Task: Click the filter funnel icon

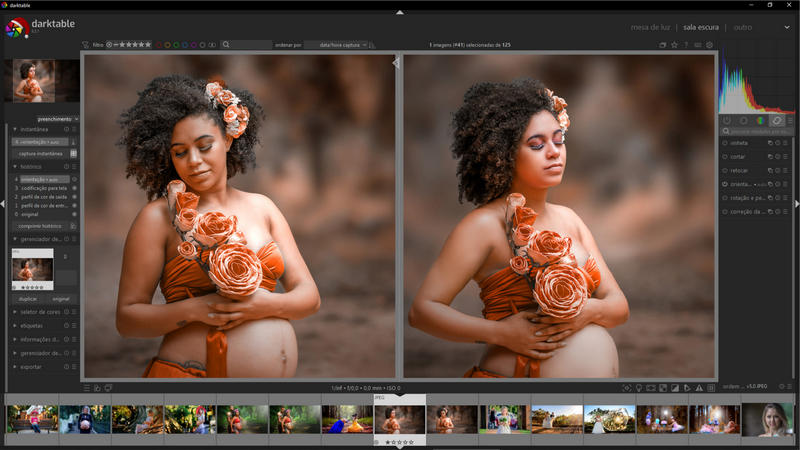Action: tap(85, 45)
